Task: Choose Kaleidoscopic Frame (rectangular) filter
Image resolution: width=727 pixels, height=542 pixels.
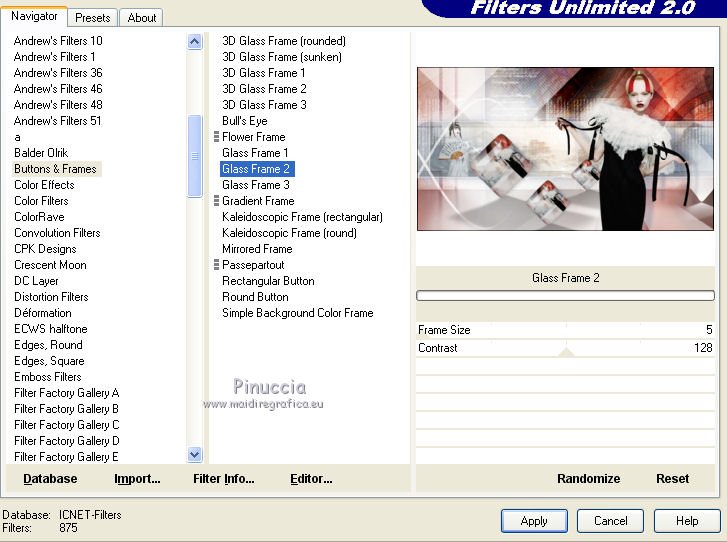Action: tap(302, 217)
